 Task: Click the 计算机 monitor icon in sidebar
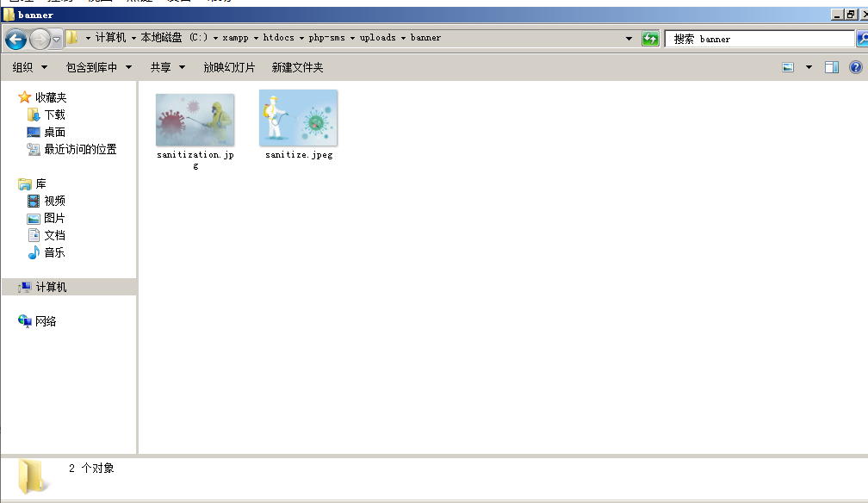(25, 287)
